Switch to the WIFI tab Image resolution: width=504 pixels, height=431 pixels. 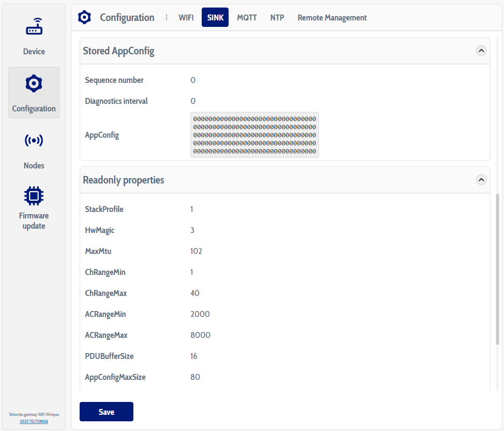point(186,17)
